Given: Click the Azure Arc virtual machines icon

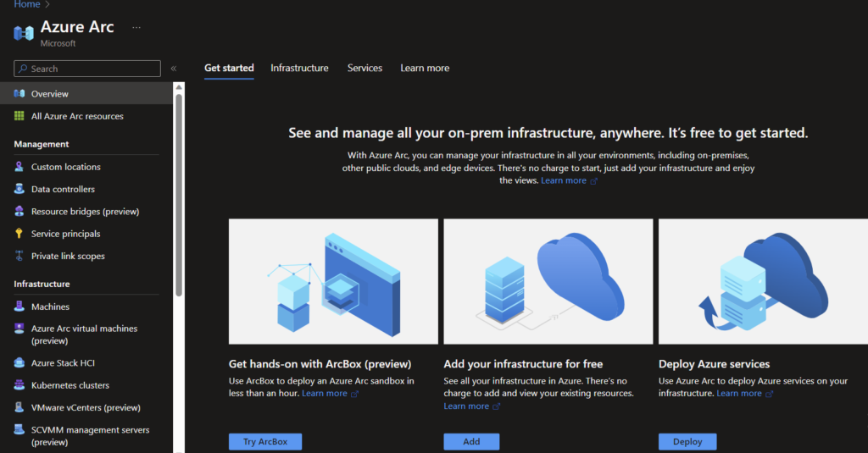Looking at the screenshot, I should 19,329.
